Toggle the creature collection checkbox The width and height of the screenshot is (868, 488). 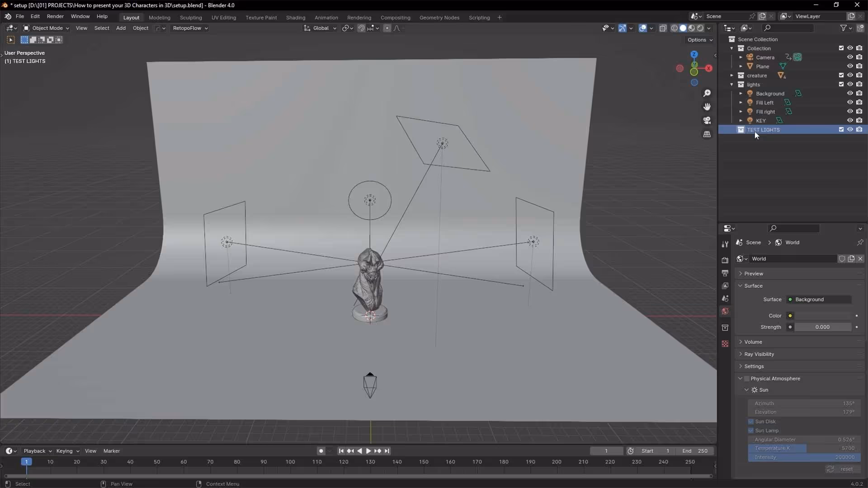pyautogui.click(x=841, y=75)
